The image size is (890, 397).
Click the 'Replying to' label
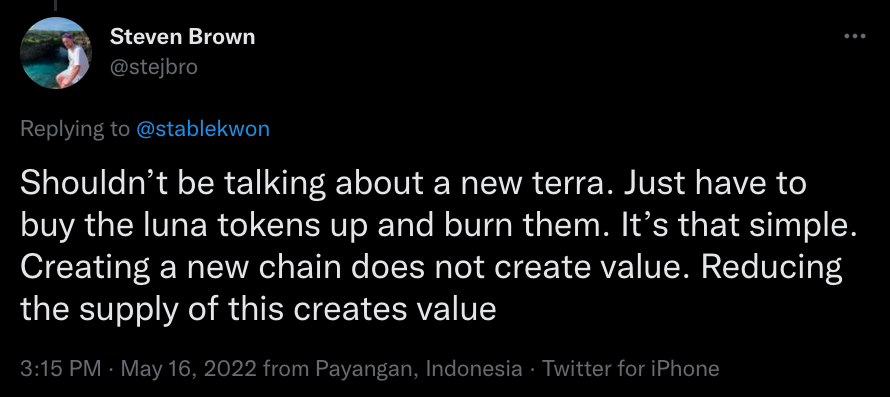(x=75, y=129)
